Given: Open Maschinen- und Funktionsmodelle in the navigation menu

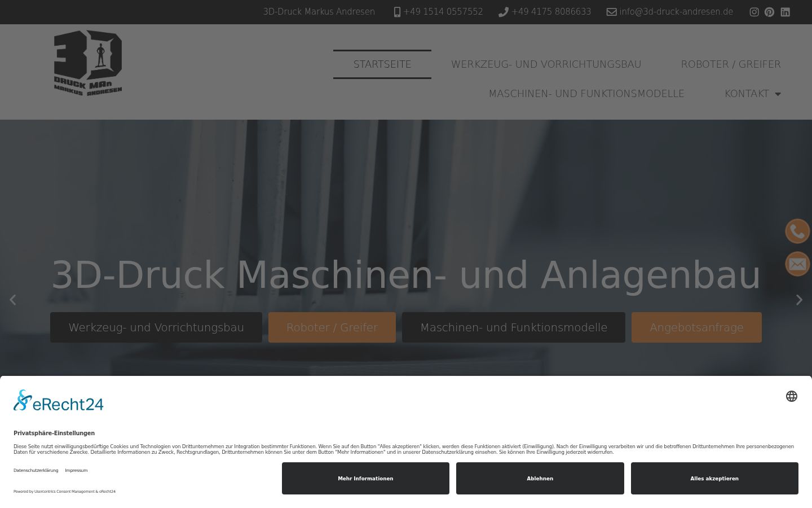Looking at the screenshot, I should 586,94.
